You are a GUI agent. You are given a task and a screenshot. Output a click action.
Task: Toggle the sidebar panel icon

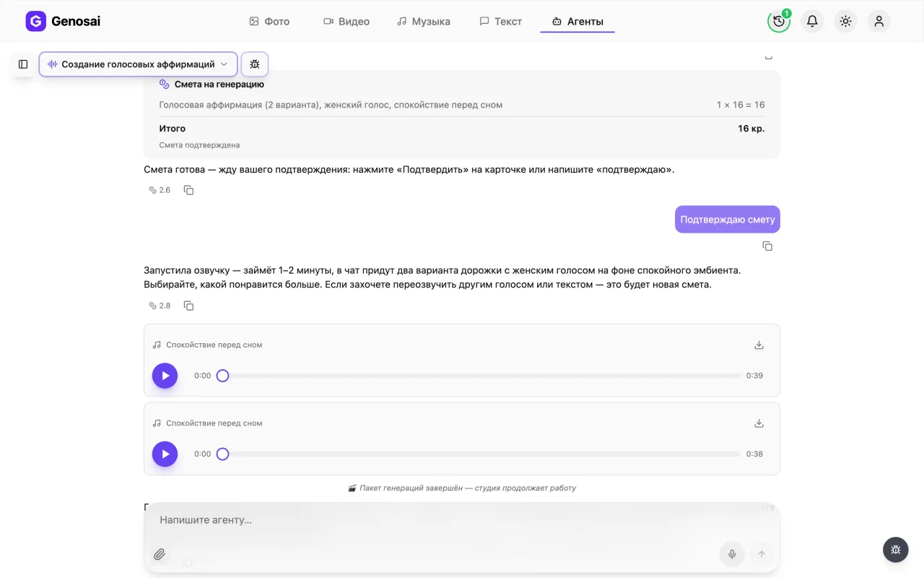[23, 64]
